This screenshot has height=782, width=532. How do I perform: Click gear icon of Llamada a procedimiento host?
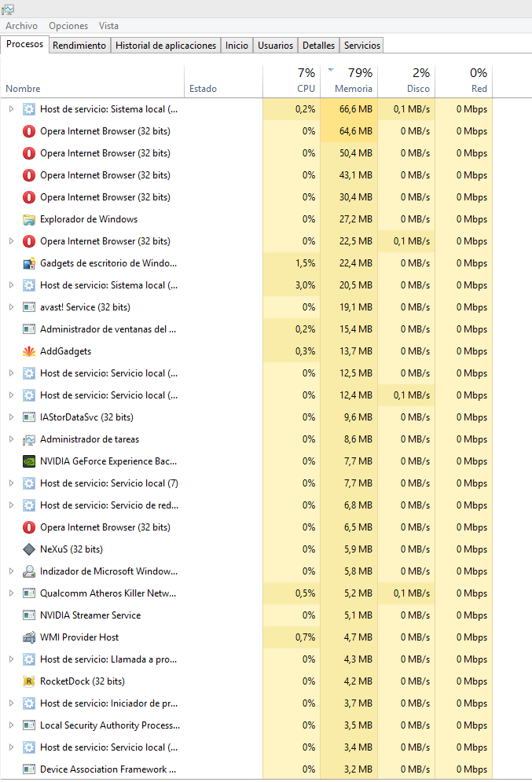tap(29, 659)
